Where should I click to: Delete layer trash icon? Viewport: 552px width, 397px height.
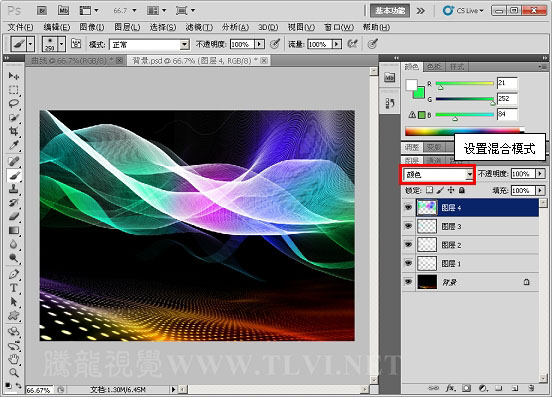click(531, 388)
